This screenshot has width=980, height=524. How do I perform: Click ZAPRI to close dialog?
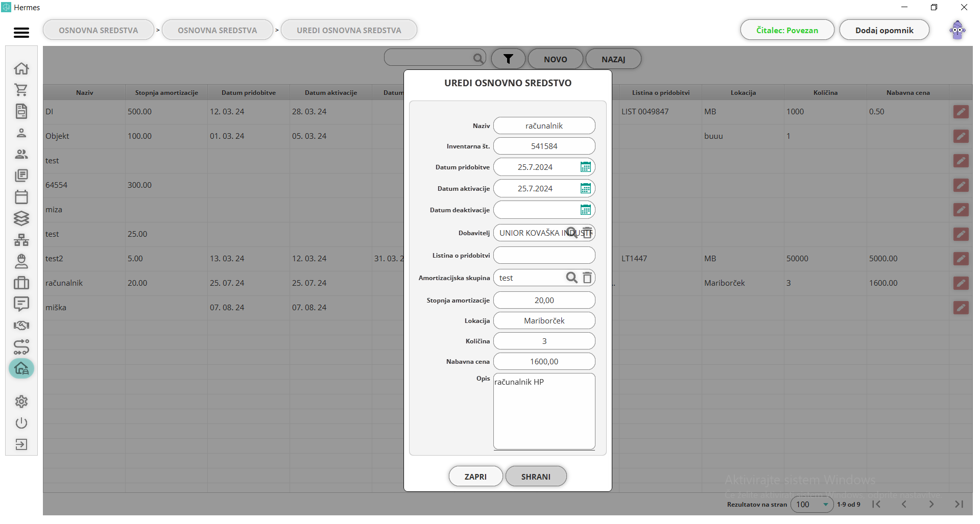pyautogui.click(x=476, y=477)
